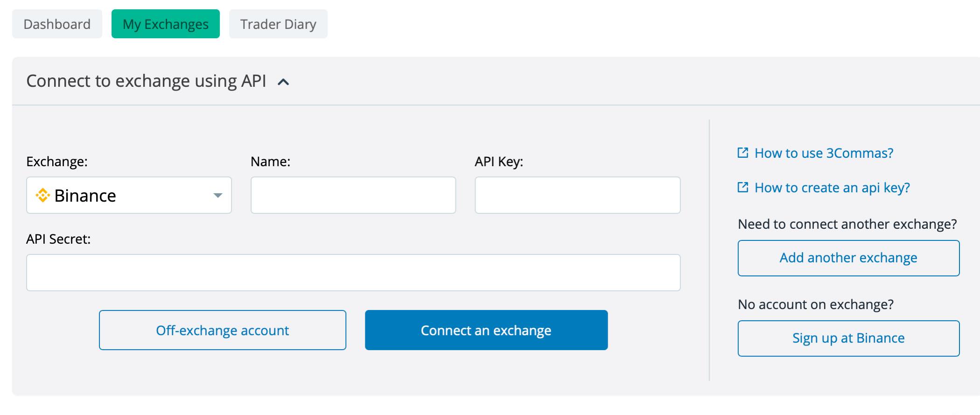Viewport: 980px width, 415px height.
Task: Click the Connect to exchange using API header
Action: pos(146,81)
